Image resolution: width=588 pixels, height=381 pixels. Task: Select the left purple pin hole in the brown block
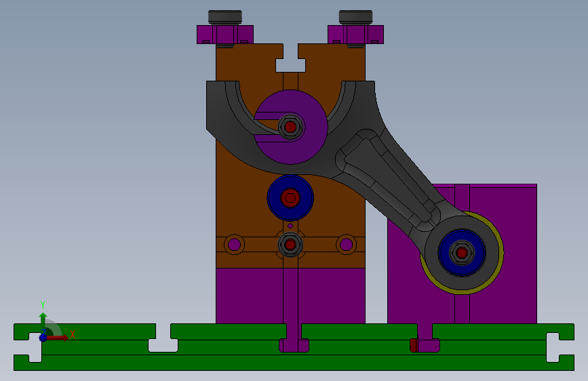[x=235, y=245]
